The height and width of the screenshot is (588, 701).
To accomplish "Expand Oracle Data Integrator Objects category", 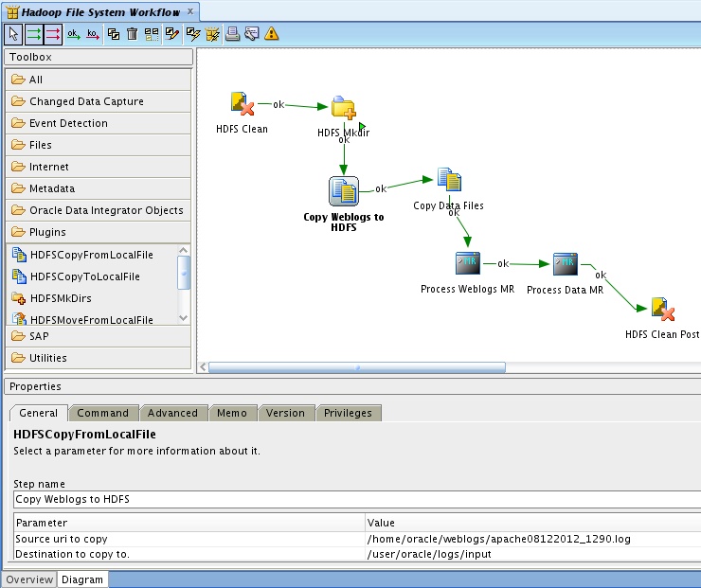I will point(99,210).
